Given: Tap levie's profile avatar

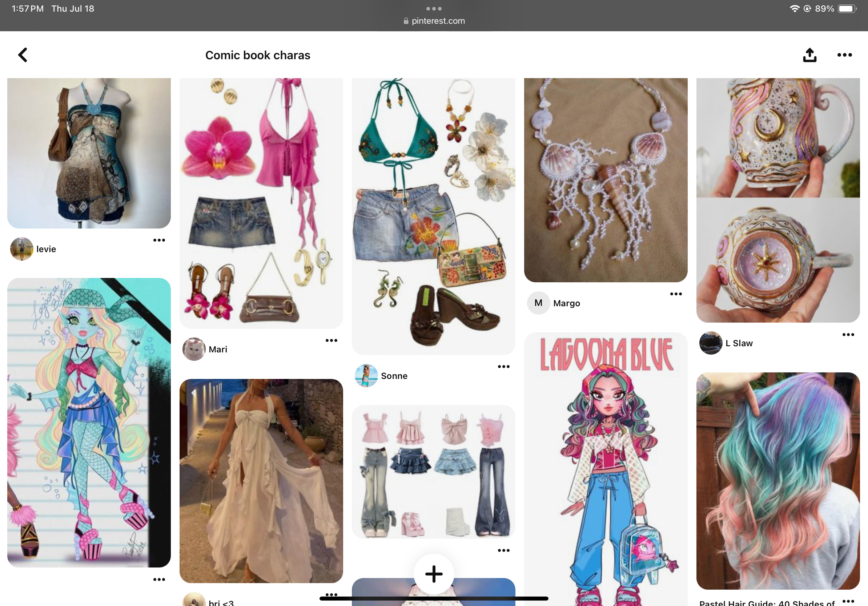Looking at the screenshot, I should pos(21,249).
